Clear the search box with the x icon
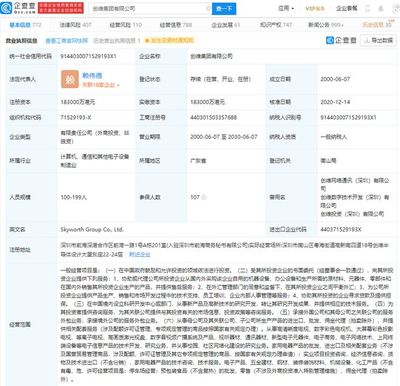Image resolution: width=400 pixels, height=386 pixels. click(208, 8)
